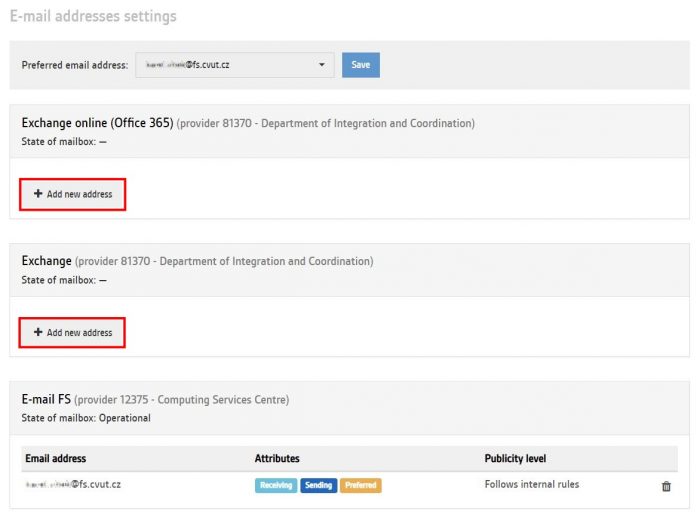Click the 'Follows internal rules' publicity value
Viewport: 700px width, 517px height.
(532, 484)
